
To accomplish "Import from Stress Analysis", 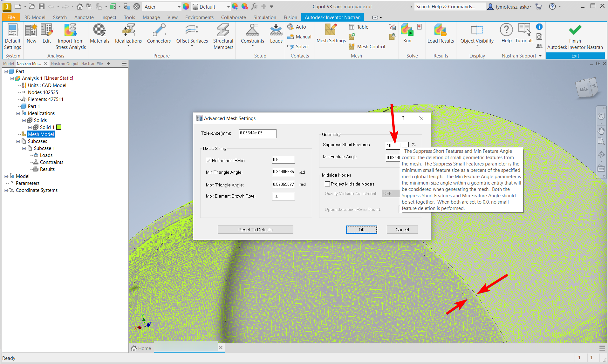I will tap(71, 37).
